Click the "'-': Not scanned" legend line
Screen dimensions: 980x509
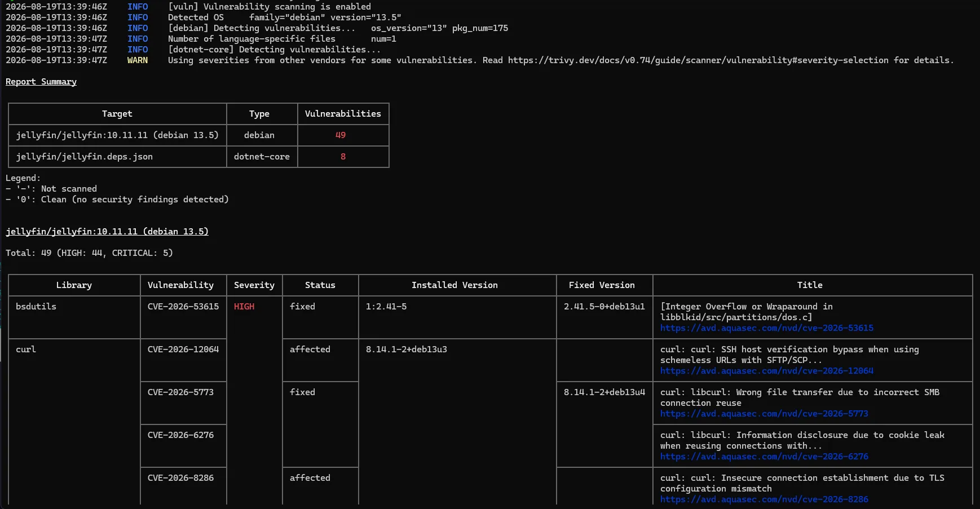tap(51, 189)
